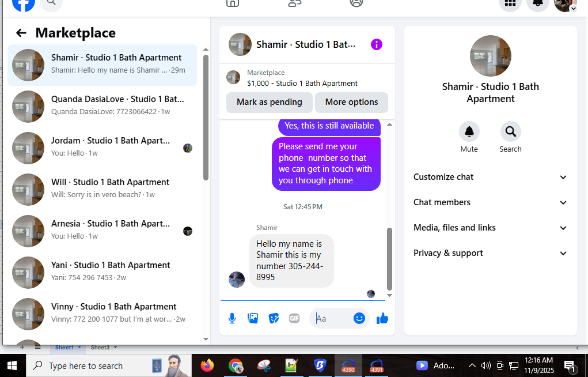Attach a photo file icon
The image size is (588, 377).
[x=253, y=318]
